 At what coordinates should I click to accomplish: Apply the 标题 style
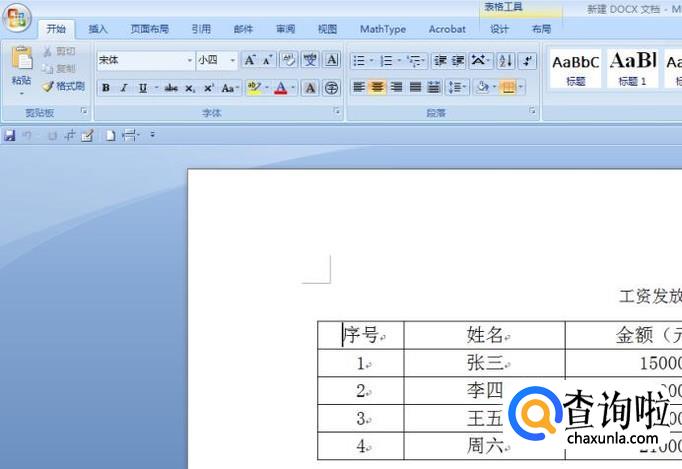pyautogui.click(x=575, y=69)
